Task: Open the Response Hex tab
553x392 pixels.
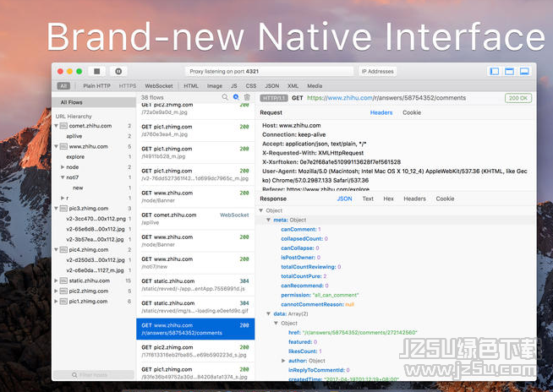Action: click(x=388, y=199)
